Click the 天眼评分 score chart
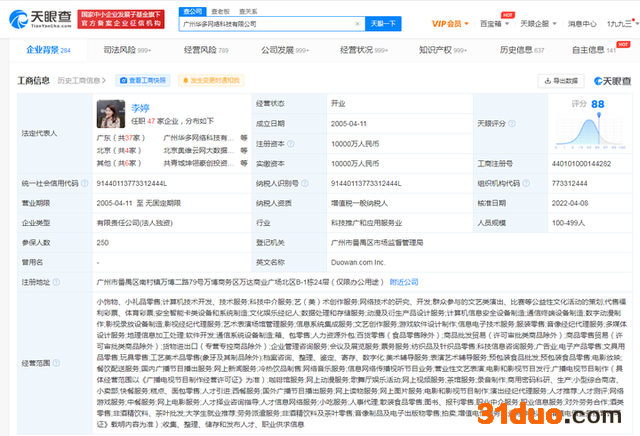Image resolution: width=640 pixels, height=436 pixels. click(575, 128)
